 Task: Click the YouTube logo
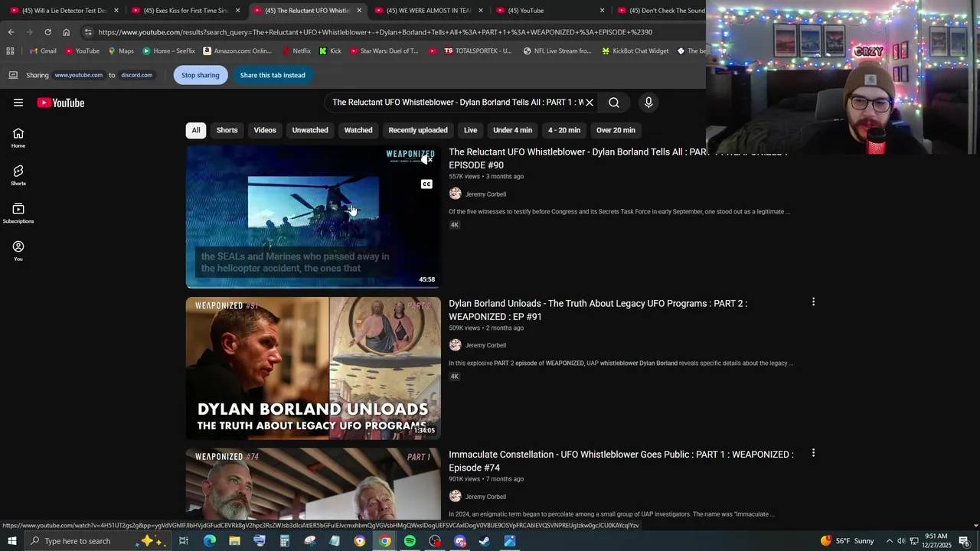coord(60,103)
